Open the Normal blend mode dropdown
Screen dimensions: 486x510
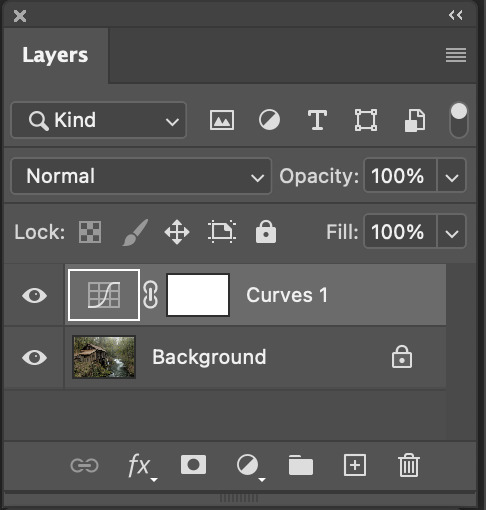tap(141, 176)
